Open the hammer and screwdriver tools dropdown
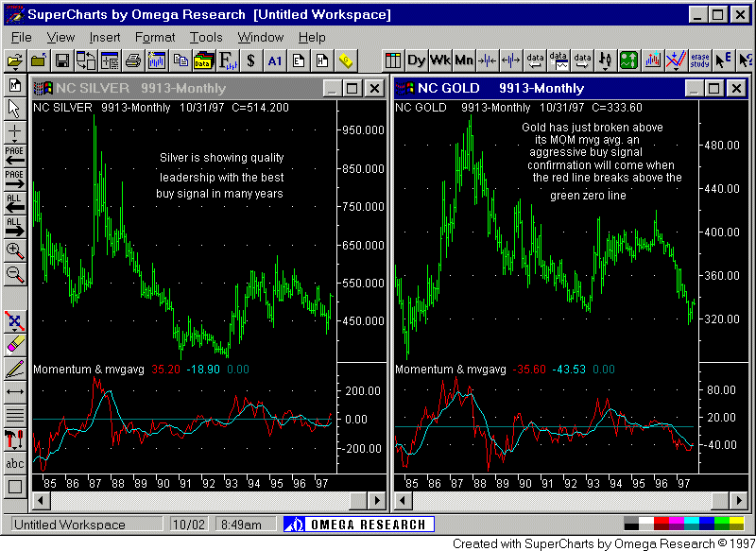 15,439
